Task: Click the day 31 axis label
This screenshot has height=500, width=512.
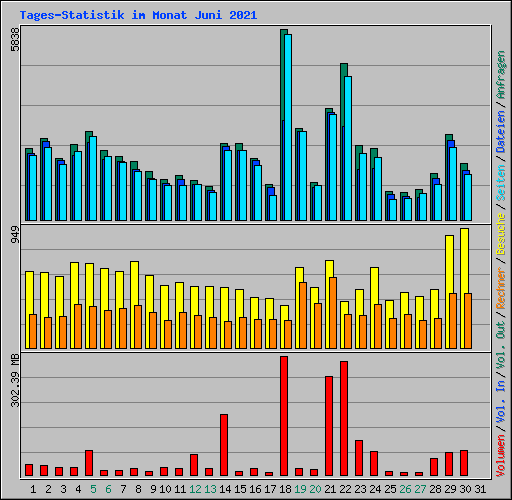Action: (x=480, y=489)
